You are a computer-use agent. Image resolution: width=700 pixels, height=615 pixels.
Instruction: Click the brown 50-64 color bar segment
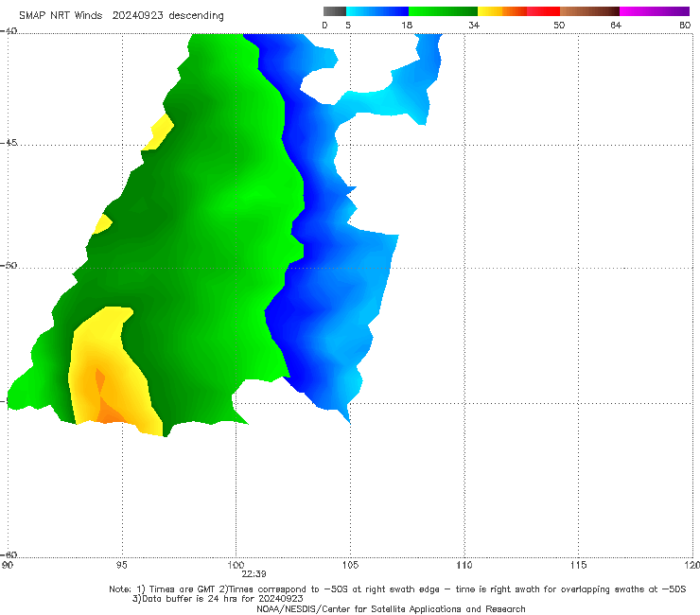click(589, 11)
